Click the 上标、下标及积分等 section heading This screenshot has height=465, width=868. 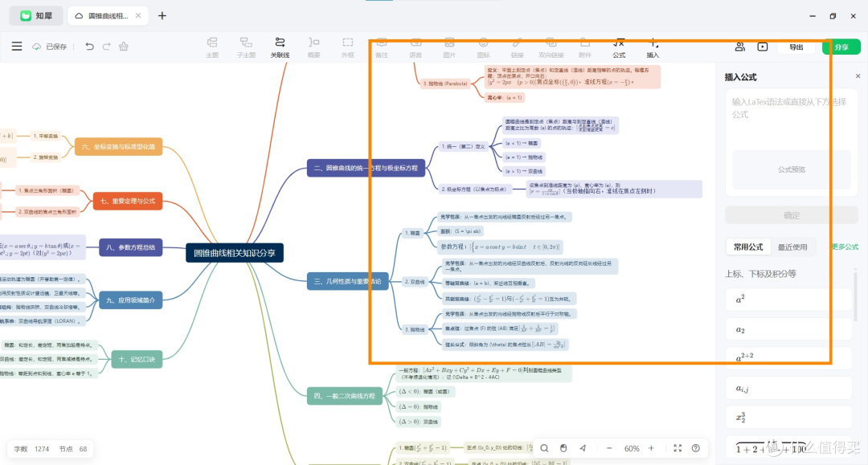click(x=762, y=274)
